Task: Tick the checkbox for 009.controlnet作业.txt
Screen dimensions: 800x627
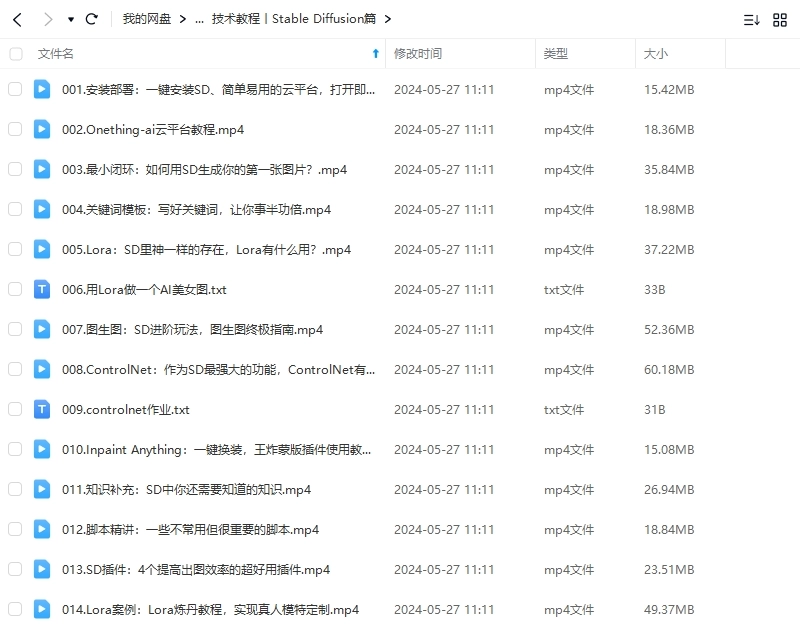Action: [x=14, y=409]
